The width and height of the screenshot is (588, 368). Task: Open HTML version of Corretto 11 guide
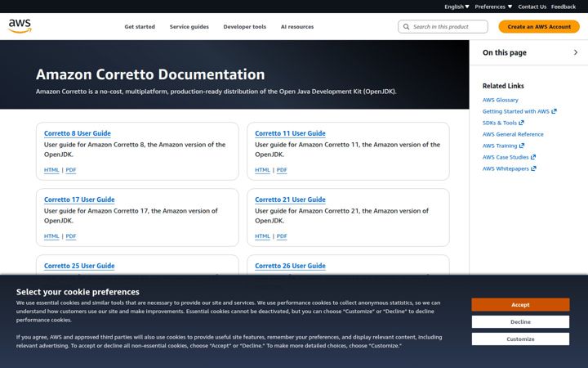[x=262, y=170]
